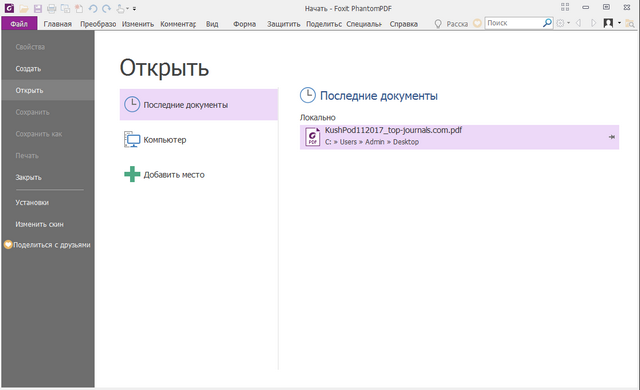
Task: Open the gear settings dropdown arrow
Action: click(568, 23)
